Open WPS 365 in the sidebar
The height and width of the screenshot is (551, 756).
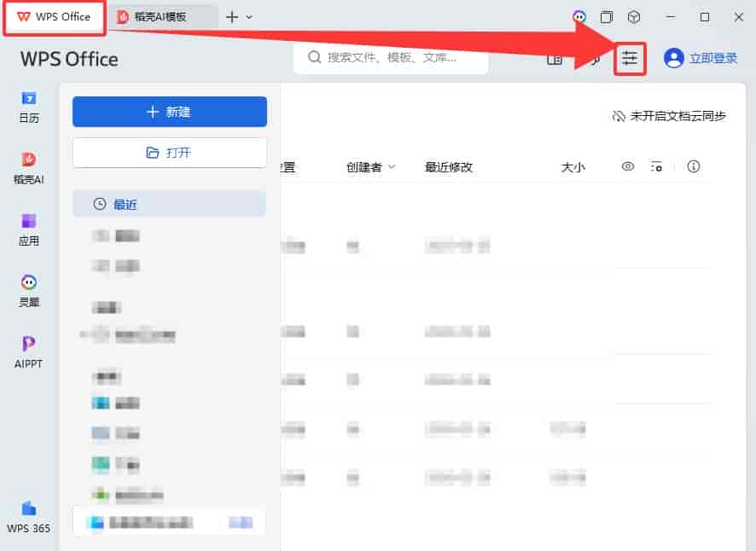(29, 517)
